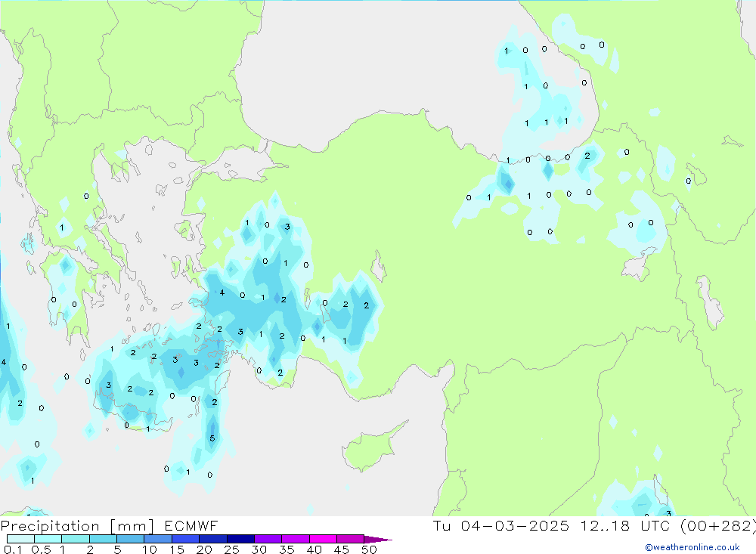Viewport: 756px width, 554px height.
Task: Pick the legend swatch between 2 and 5
Action: pos(103,539)
